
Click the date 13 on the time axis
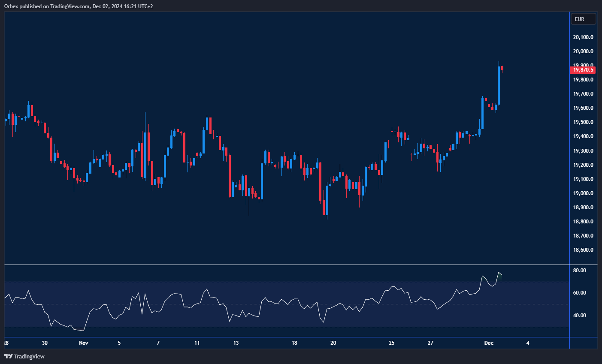point(236,343)
